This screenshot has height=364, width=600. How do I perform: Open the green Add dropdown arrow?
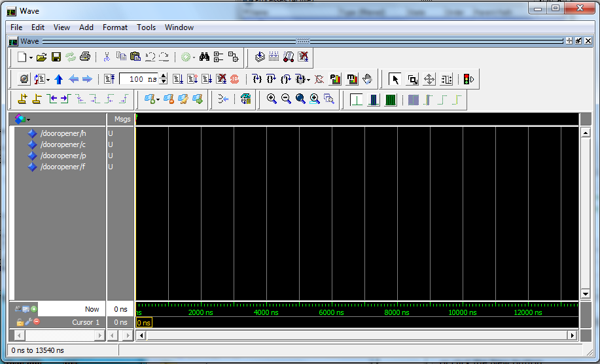(194, 58)
